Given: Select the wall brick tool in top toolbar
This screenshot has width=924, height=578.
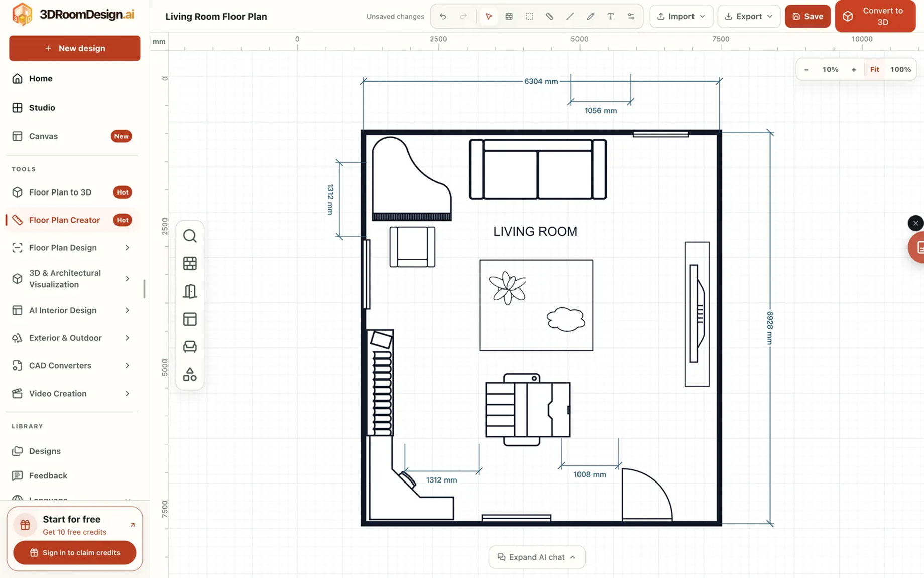Looking at the screenshot, I should pyautogui.click(x=509, y=16).
